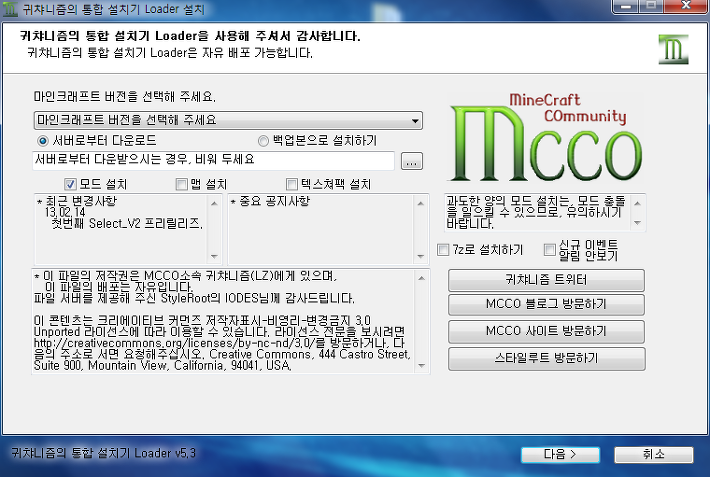Viewport: 710px width, 477px height.
Task: Click the '마인크래프트 버전을 선택해 주세요.' label
Action: [125, 97]
